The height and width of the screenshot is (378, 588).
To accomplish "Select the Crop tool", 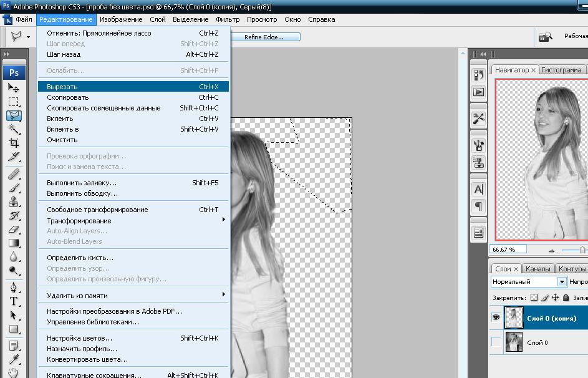I will click(14, 142).
